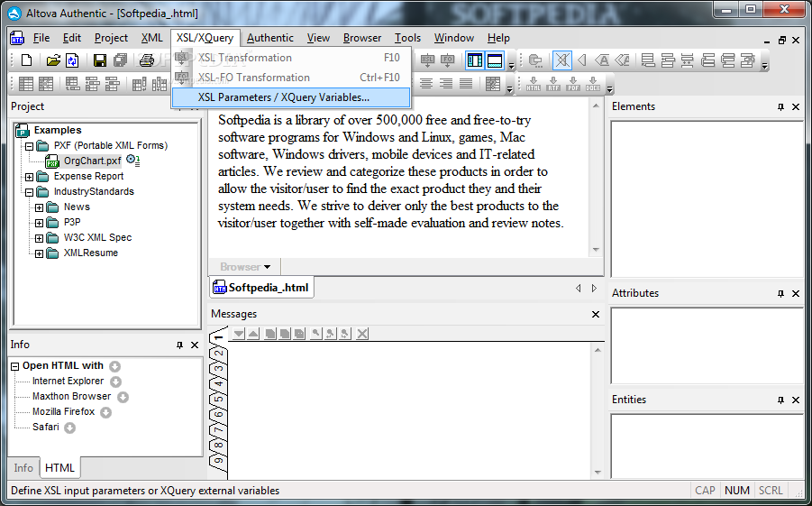Close the Attributes panel
812x506 pixels.
796,293
